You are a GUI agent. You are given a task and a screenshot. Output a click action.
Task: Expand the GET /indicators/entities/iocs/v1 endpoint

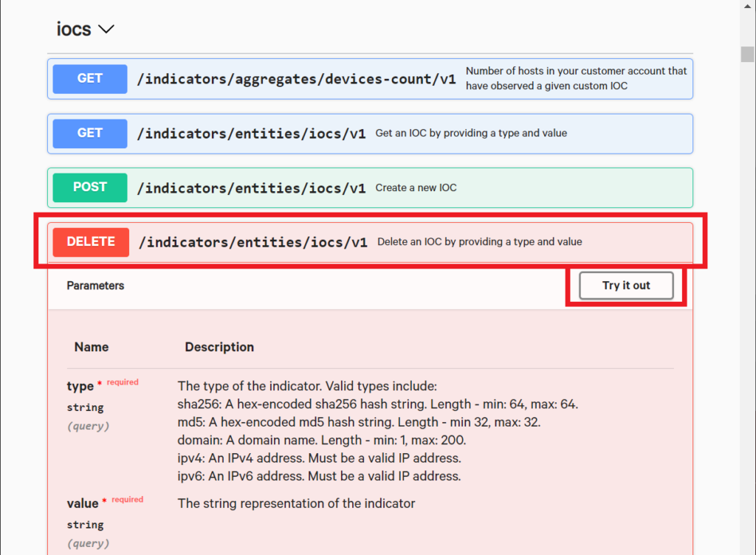370,134
